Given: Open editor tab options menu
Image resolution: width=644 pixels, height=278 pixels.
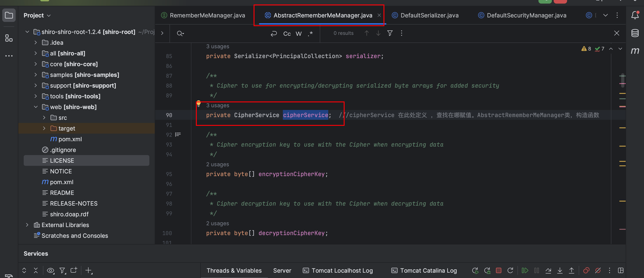Looking at the screenshot, I should (617, 15).
